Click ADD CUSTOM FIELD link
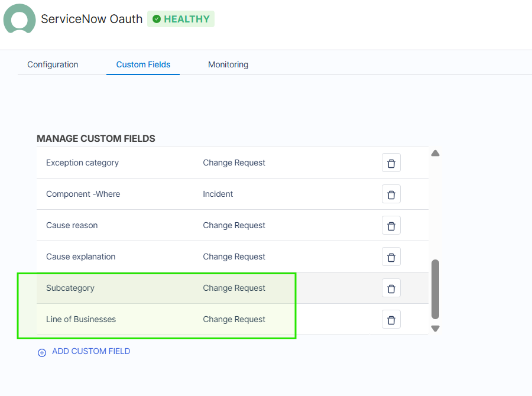The width and height of the screenshot is (532, 396). pos(91,351)
